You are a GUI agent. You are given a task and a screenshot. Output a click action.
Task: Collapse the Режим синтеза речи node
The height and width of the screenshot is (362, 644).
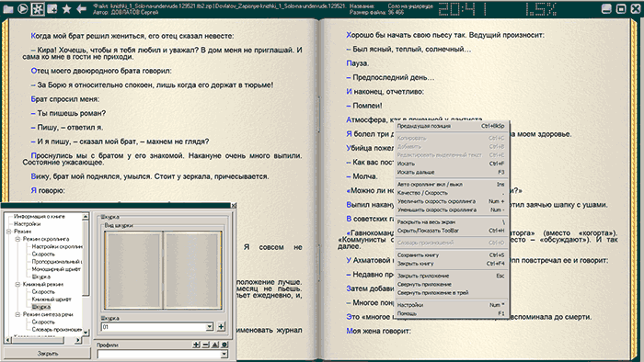[x=17, y=314]
